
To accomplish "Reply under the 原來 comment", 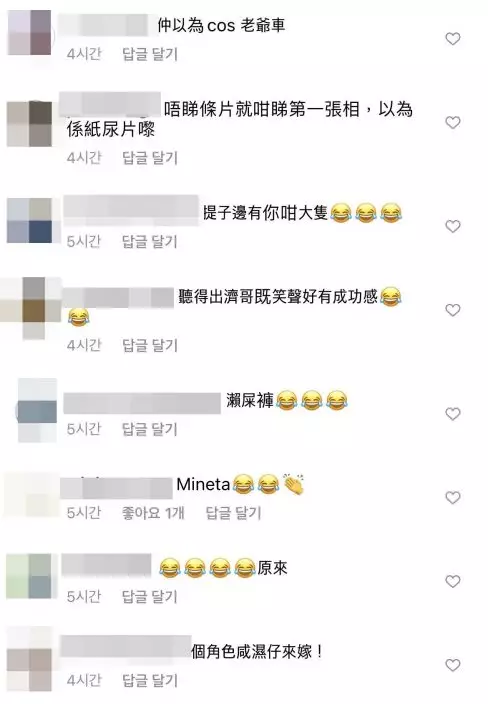I will (x=150, y=597).
